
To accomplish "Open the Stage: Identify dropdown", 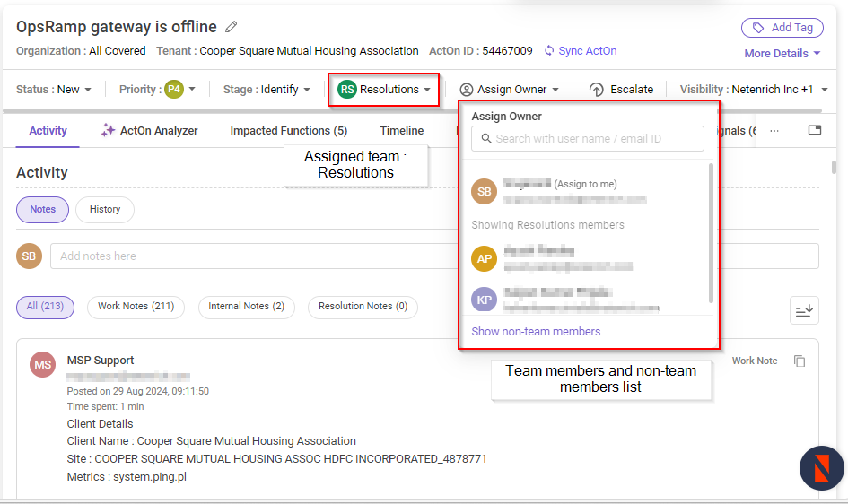I will pyautogui.click(x=267, y=89).
